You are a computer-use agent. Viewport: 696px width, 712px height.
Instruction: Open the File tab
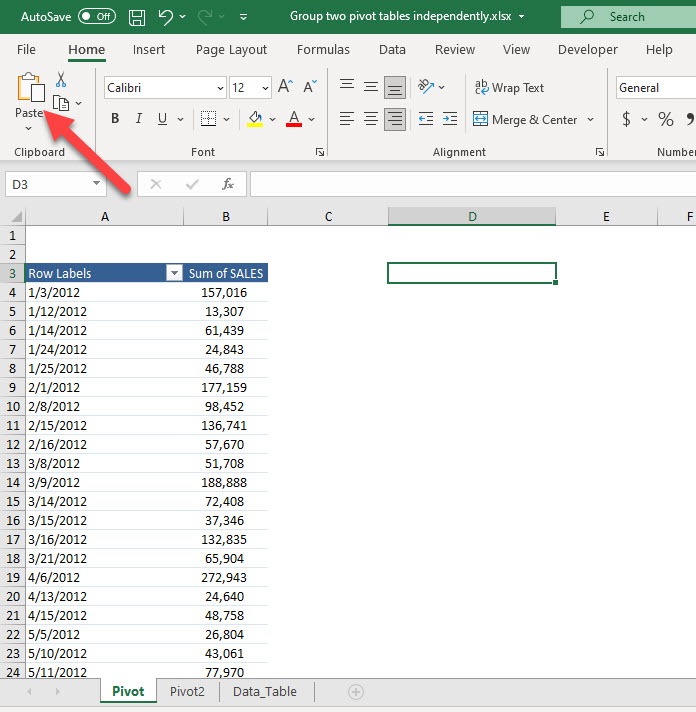26,49
